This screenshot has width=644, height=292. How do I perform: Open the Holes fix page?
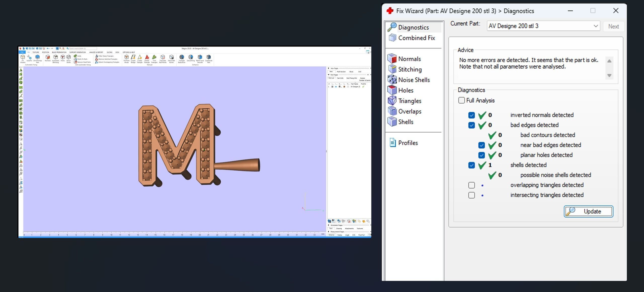pyautogui.click(x=406, y=90)
